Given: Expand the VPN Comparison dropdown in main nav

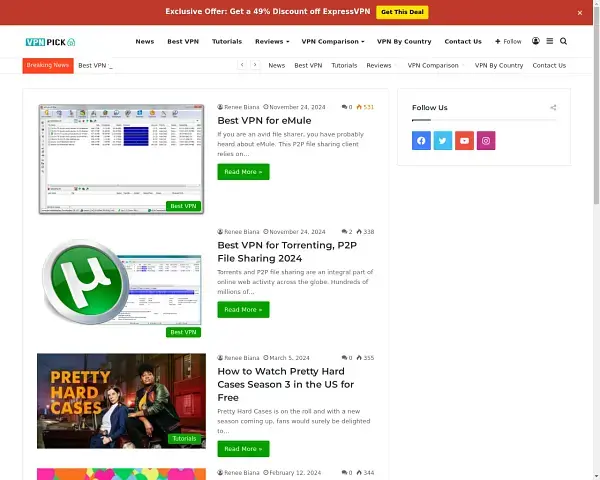Looking at the screenshot, I should (332, 42).
